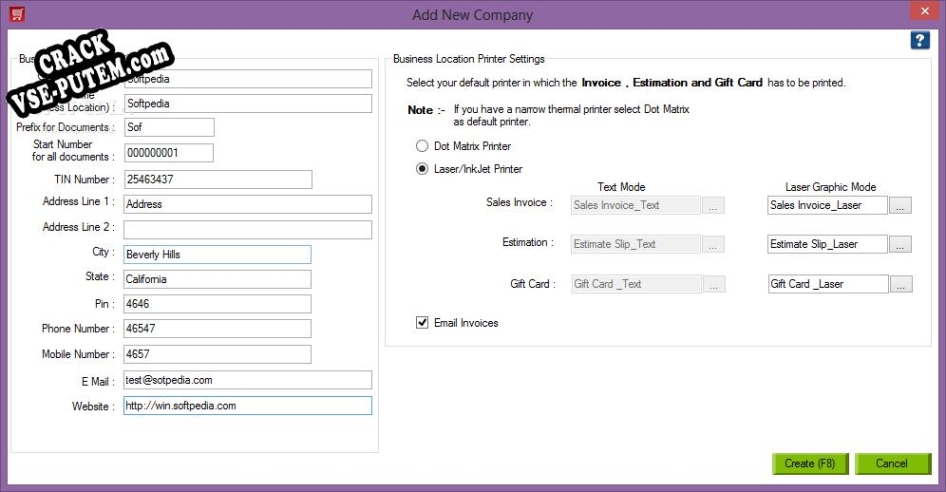Viewport: 946px width, 492px height.
Task: Click the empty Address Line 2 field
Action: pyautogui.click(x=247, y=229)
